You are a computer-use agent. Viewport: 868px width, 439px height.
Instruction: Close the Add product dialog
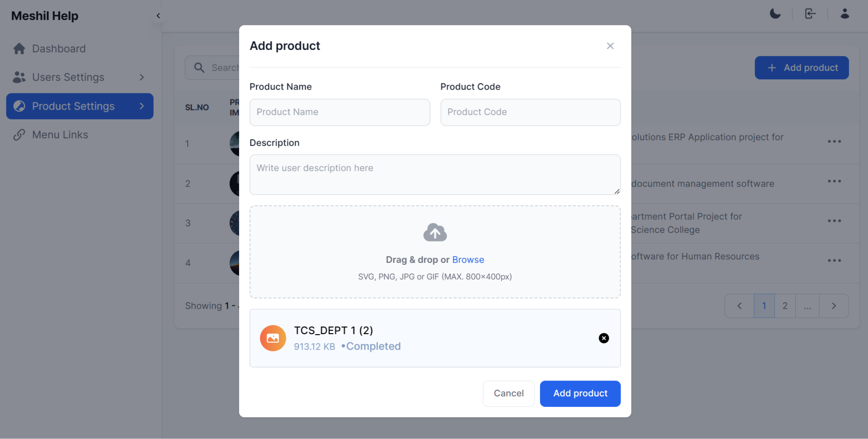click(610, 46)
